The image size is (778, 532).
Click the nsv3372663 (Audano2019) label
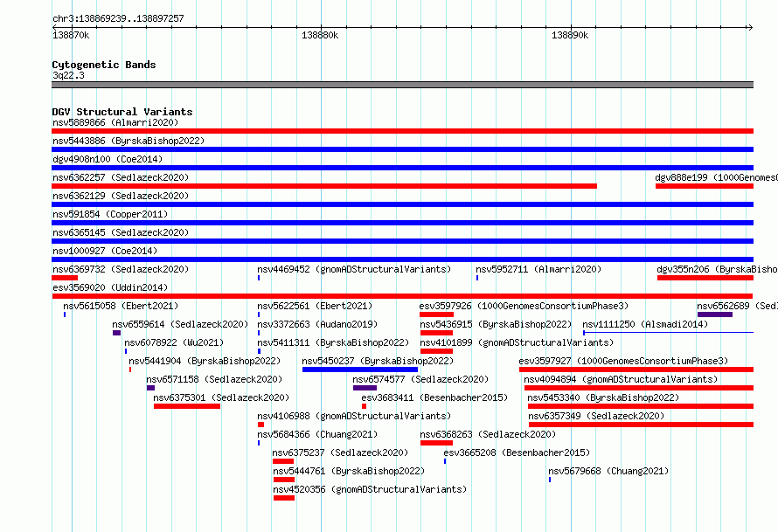[317, 324]
